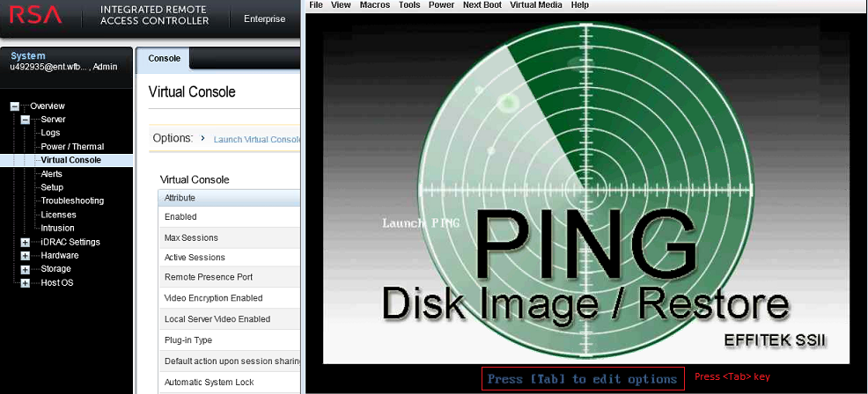The image size is (868, 394).
Task: Click the Enterprise license label
Action: (x=265, y=18)
